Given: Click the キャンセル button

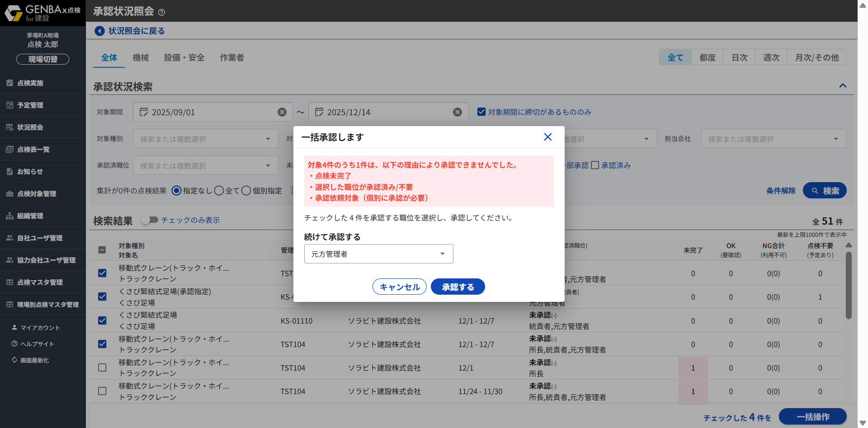Looking at the screenshot, I should (399, 287).
